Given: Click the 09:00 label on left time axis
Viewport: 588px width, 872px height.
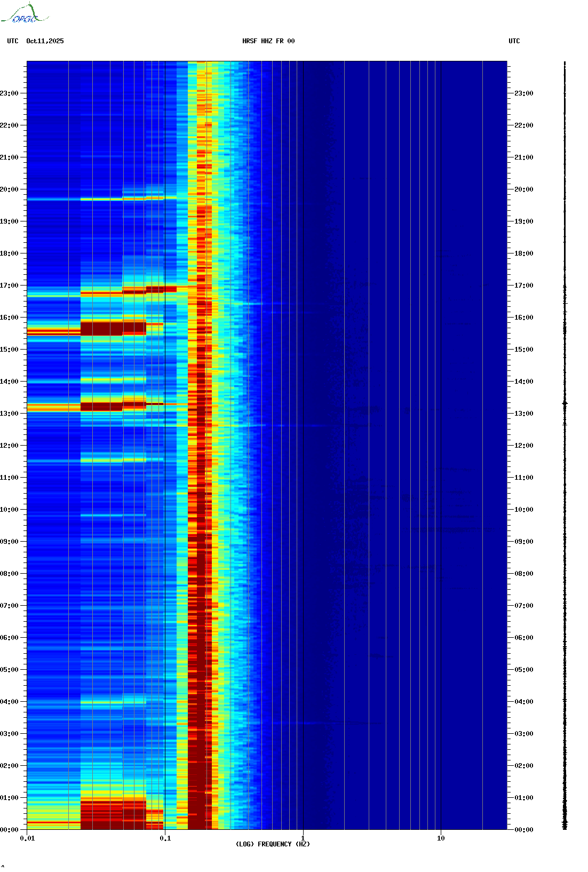Looking at the screenshot, I should tap(9, 542).
